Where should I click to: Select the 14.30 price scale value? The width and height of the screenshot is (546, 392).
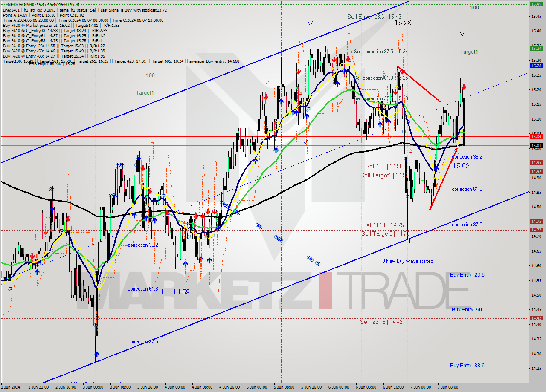536,354
